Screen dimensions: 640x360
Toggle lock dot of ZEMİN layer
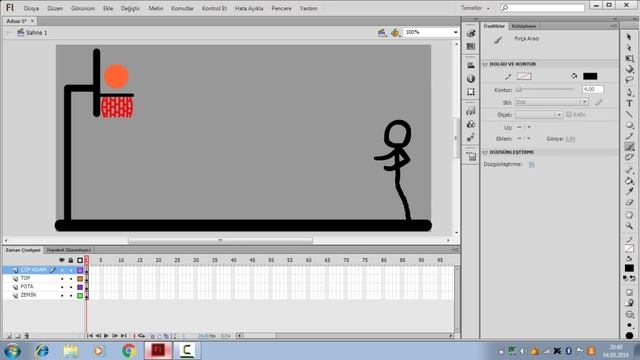pos(71,296)
